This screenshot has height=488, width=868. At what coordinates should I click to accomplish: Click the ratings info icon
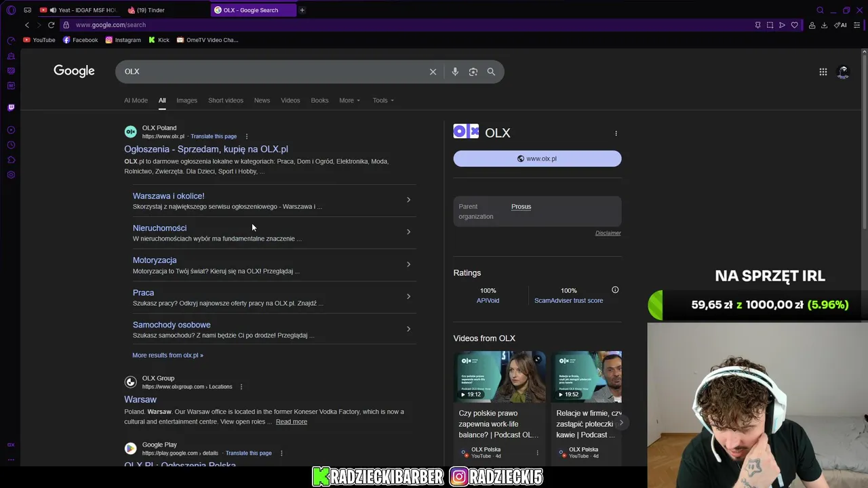tap(615, 290)
